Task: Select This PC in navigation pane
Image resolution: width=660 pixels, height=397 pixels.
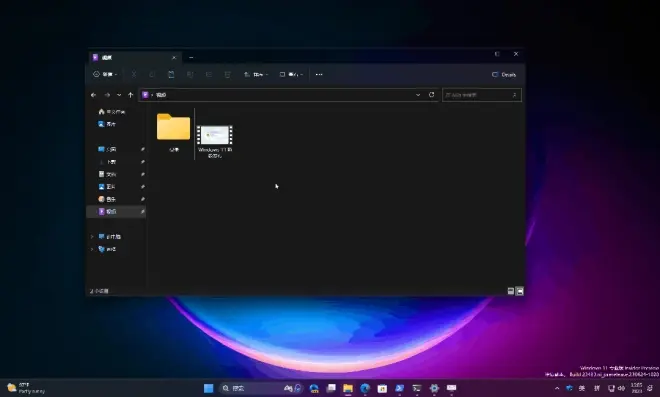Action: tap(109, 237)
